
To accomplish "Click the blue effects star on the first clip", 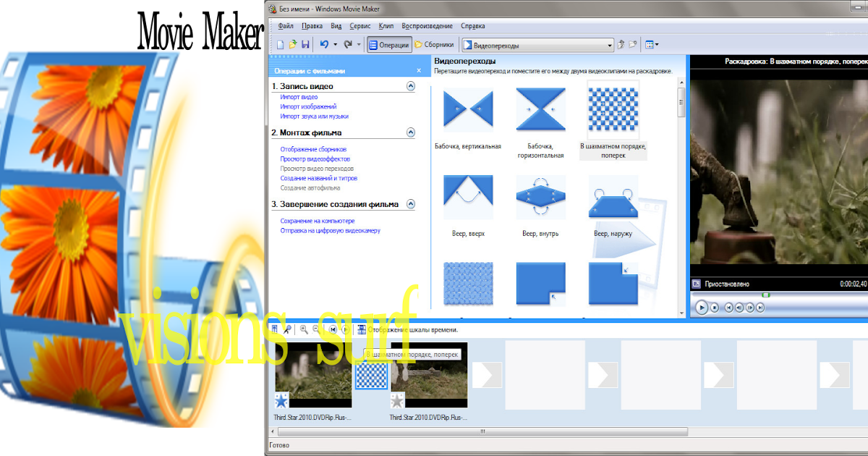I will pyautogui.click(x=281, y=400).
